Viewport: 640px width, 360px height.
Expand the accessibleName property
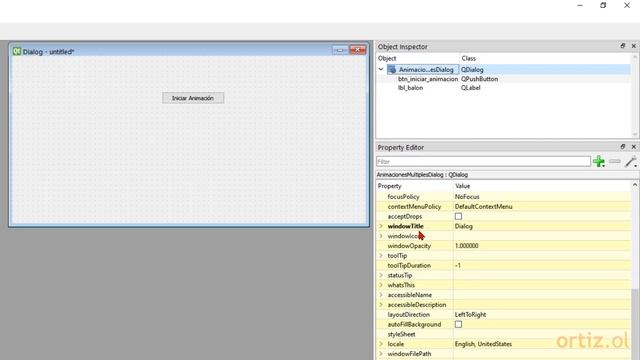381,294
